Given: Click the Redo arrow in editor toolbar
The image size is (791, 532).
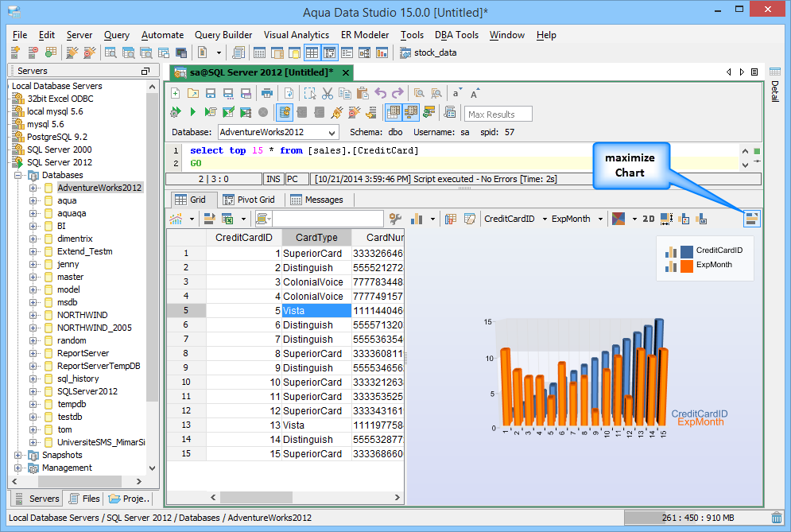Looking at the screenshot, I should pyautogui.click(x=398, y=93).
